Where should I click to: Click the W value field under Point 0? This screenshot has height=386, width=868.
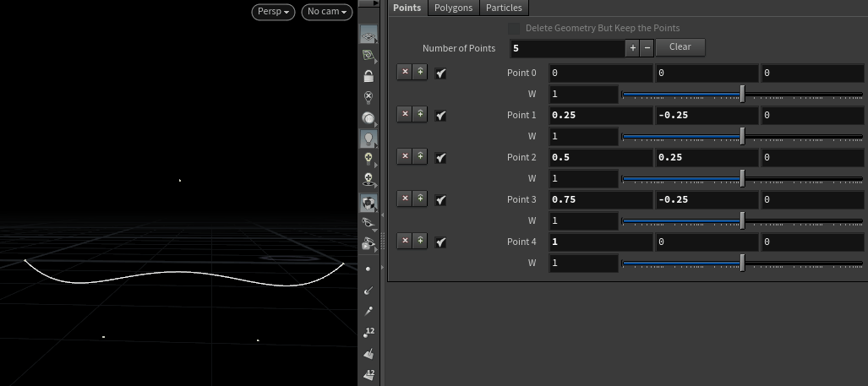(x=583, y=94)
